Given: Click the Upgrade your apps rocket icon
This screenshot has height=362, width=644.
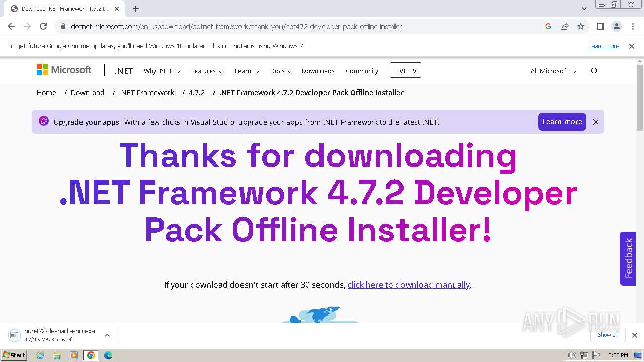Looking at the screenshot, I should [x=44, y=121].
